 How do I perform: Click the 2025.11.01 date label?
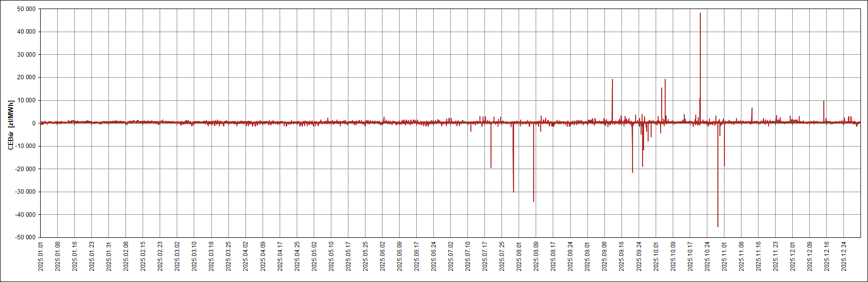724,256
